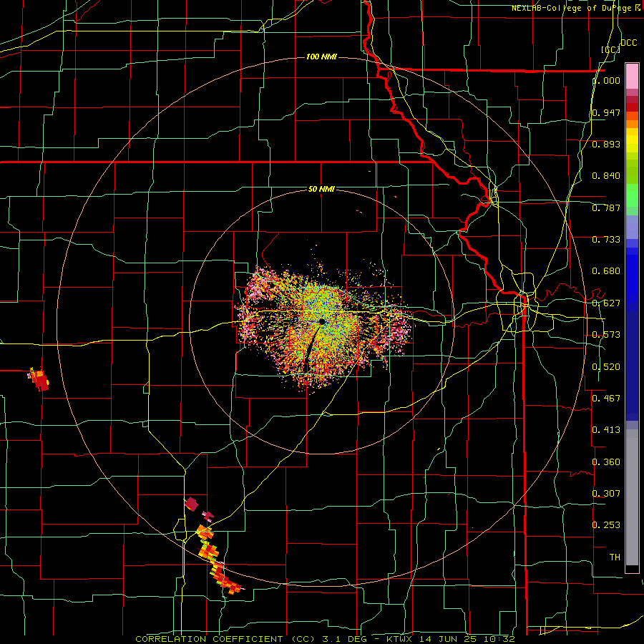Click the 0.733 scale label

click(606, 240)
